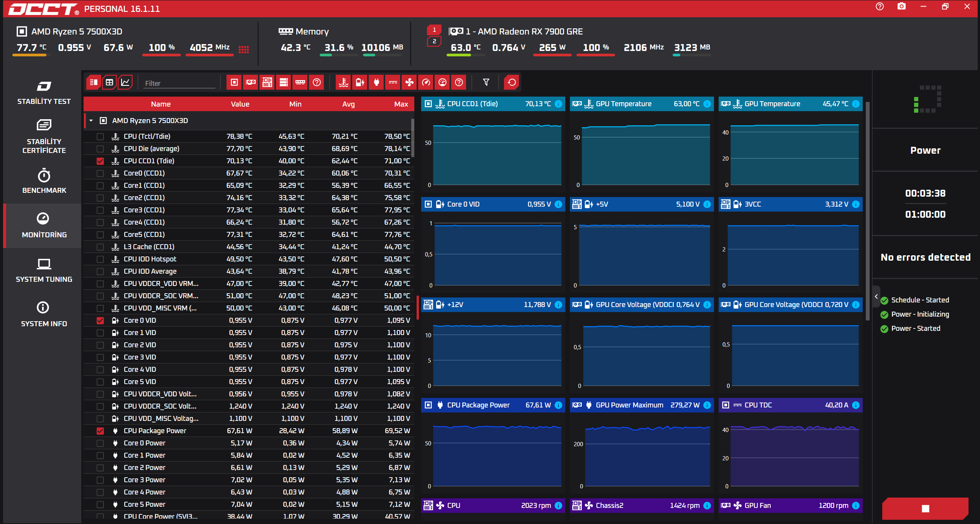Uncheck the CPU Package Power checkbox

100,431
